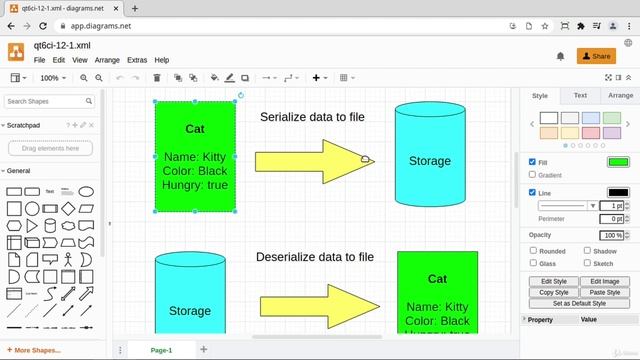Toggle the Fill checkbox

pyautogui.click(x=532, y=162)
